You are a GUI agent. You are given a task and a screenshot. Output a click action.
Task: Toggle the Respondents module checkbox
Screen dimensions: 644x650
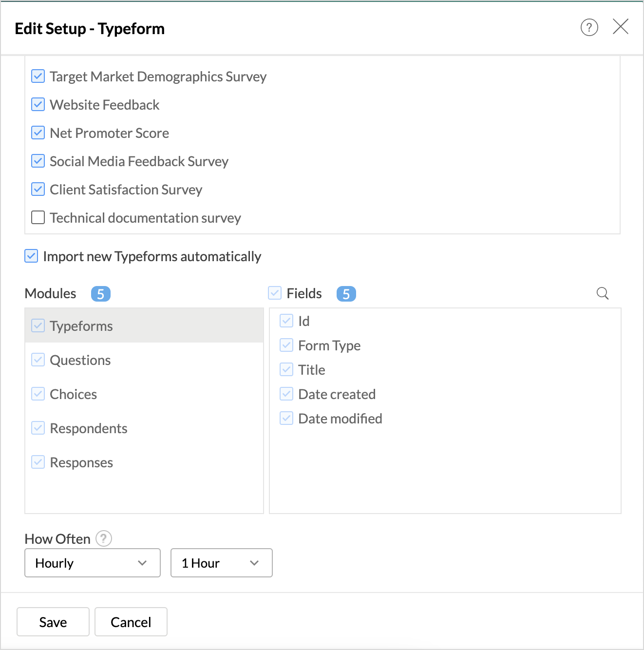point(38,428)
